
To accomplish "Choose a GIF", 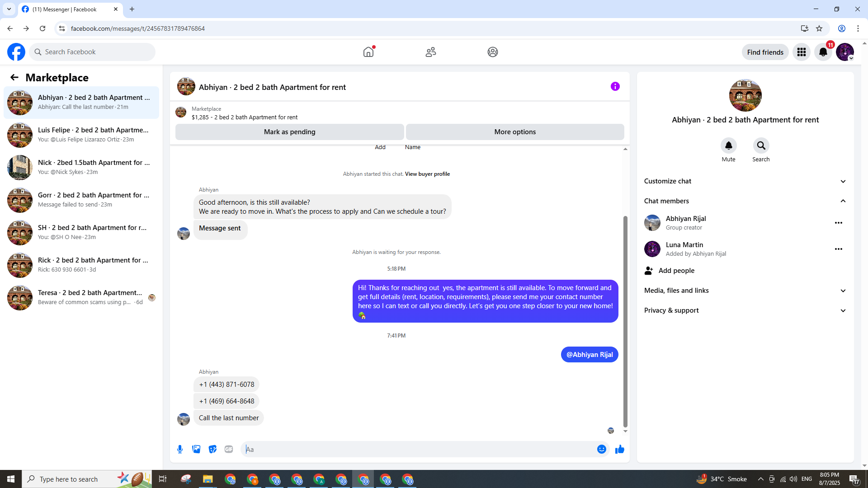I will point(229,449).
